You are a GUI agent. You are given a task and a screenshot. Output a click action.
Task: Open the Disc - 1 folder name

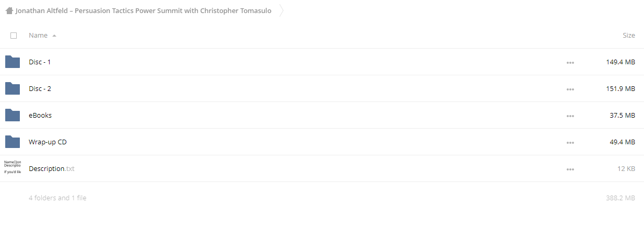click(40, 62)
